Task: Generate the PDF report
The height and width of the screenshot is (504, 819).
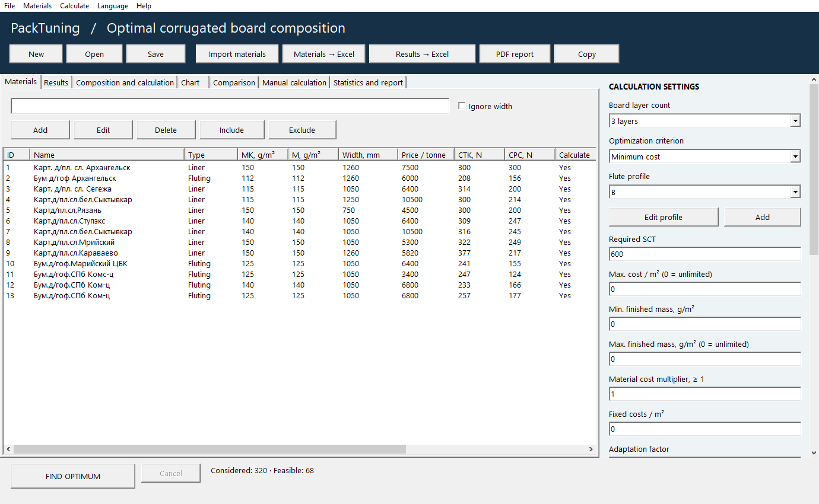Action: coord(515,54)
